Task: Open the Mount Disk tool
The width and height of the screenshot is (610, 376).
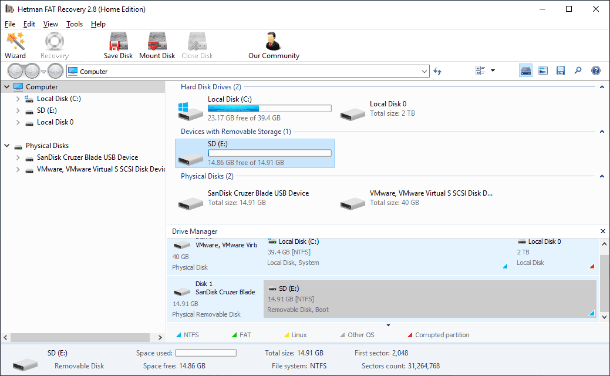Action: pos(157,45)
